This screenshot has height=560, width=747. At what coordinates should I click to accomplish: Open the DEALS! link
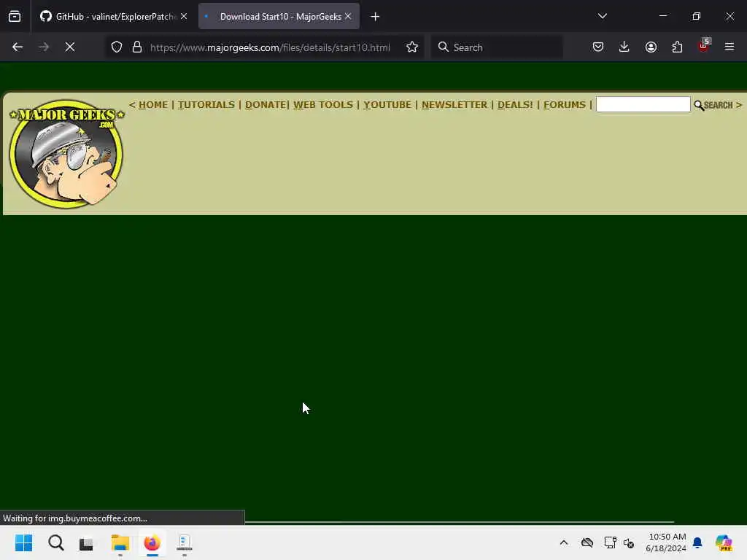tap(515, 105)
